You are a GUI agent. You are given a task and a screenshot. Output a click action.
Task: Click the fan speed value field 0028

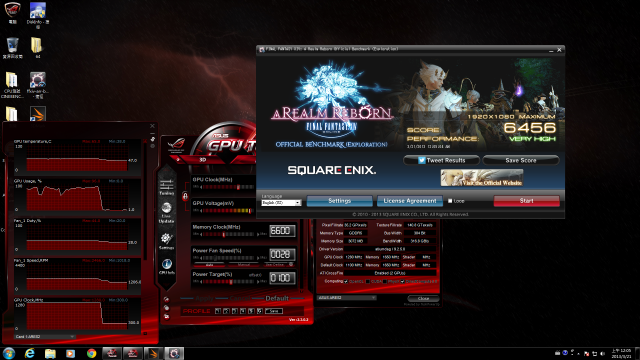(282, 254)
